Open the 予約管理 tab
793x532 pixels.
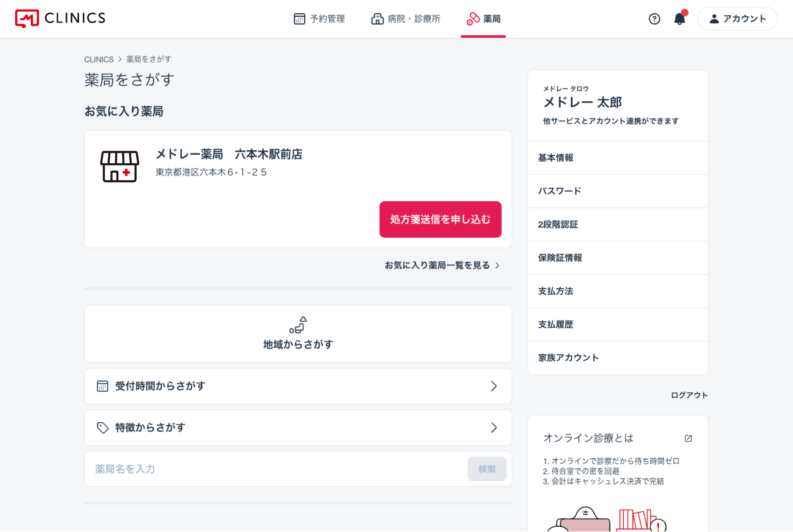pos(319,19)
